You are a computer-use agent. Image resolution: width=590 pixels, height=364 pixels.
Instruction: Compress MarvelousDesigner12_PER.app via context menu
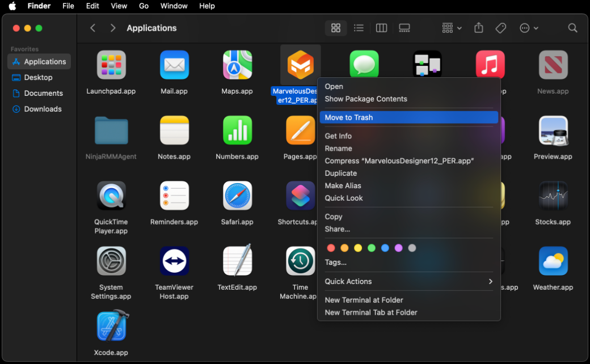(409, 161)
